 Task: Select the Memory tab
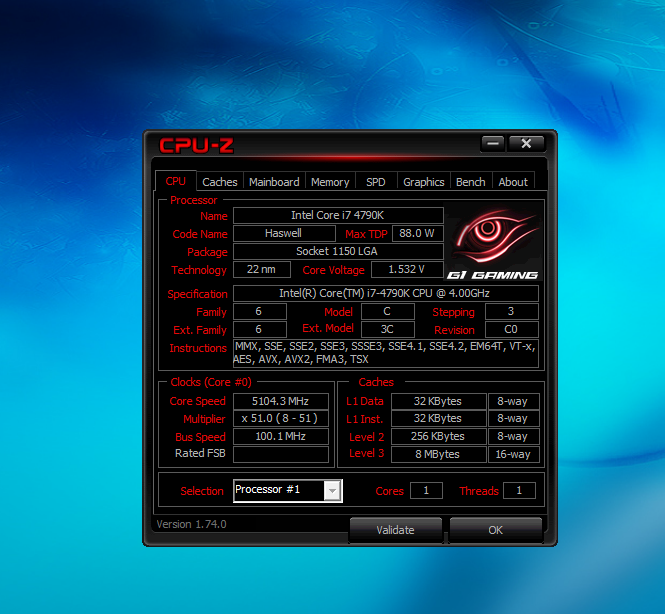pos(330,182)
